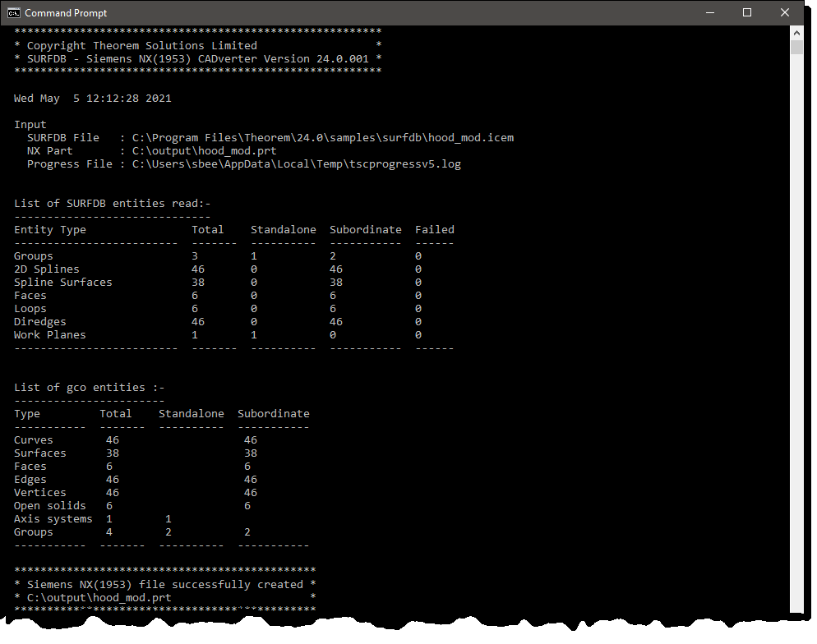Click the 'Standalone' header in gco table
Viewport: 817px width, 644px height.
pos(192,414)
